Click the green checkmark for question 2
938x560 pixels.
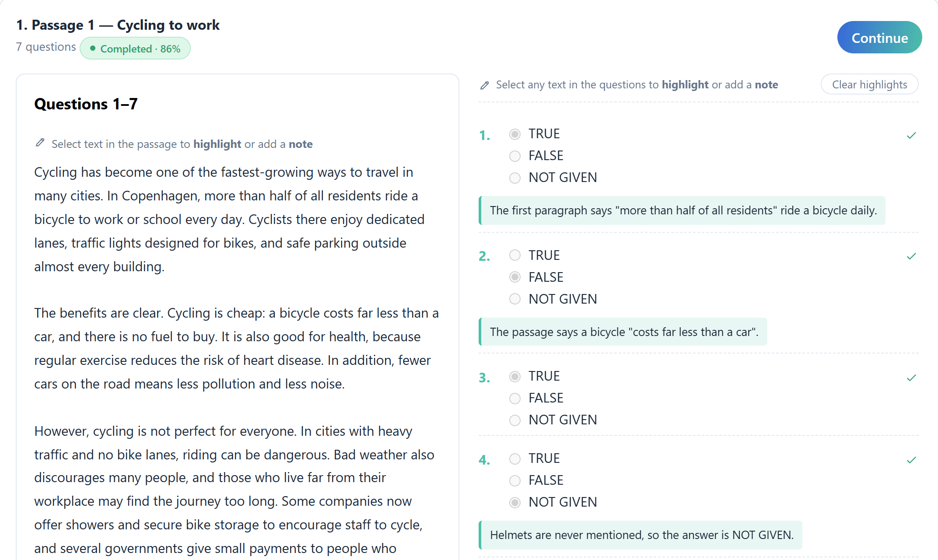point(911,256)
